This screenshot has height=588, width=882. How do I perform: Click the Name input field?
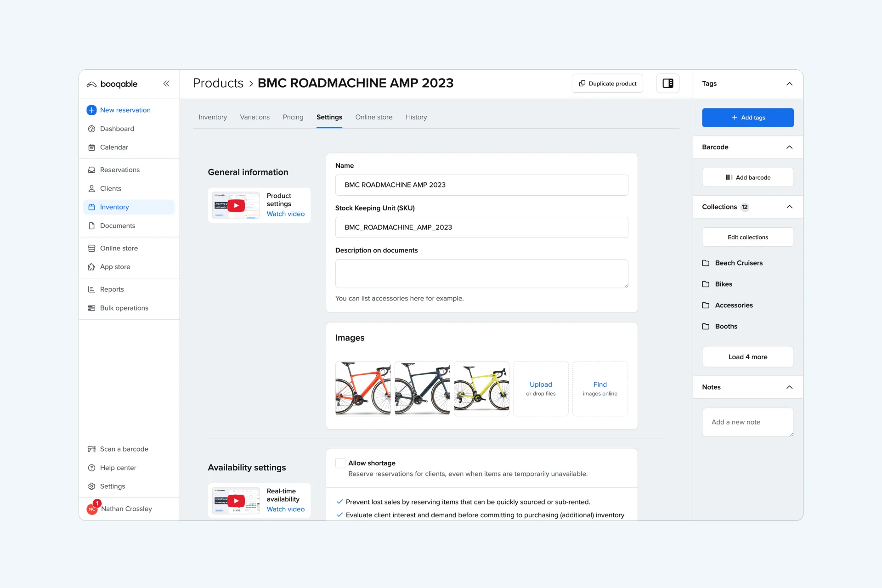(x=481, y=185)
